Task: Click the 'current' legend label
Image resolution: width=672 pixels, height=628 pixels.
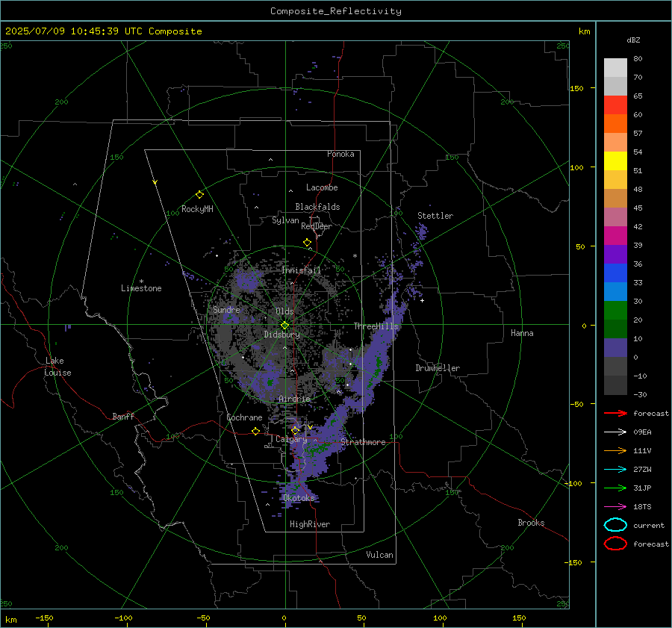Action: point(649,525)
